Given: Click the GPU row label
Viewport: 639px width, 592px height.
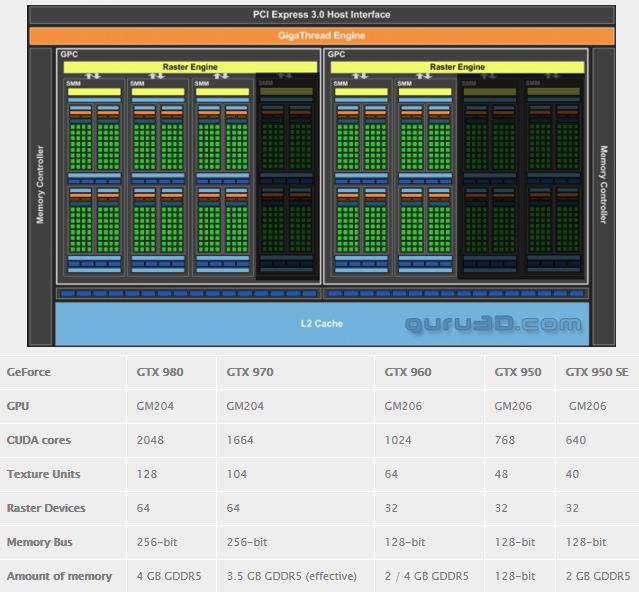Looking at the screenshot, I should (18, 406).
